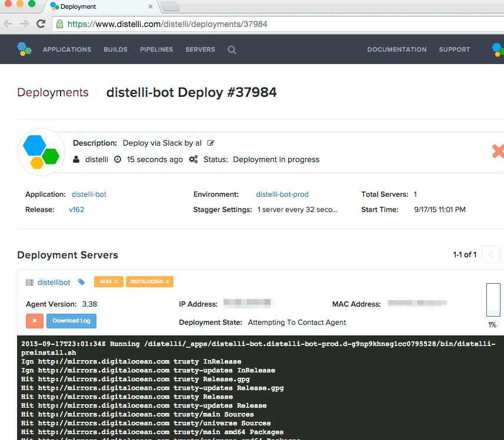Click the Attempting To Contact Agent state
Screen dimensions: 504x440
296,323
